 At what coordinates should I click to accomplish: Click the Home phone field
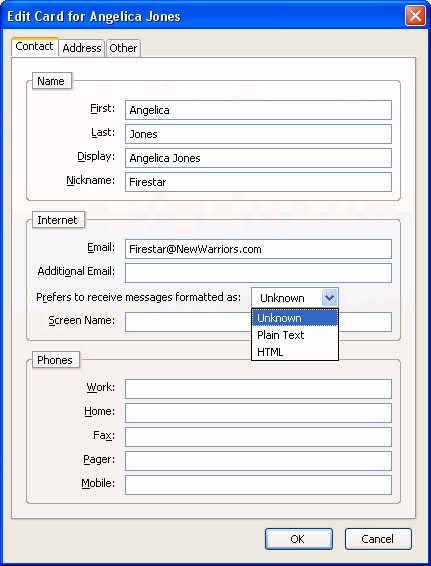[258, 413]
